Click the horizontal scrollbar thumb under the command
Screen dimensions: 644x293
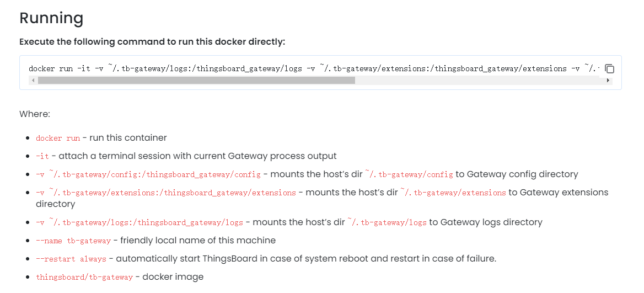(x=196, y=81)
